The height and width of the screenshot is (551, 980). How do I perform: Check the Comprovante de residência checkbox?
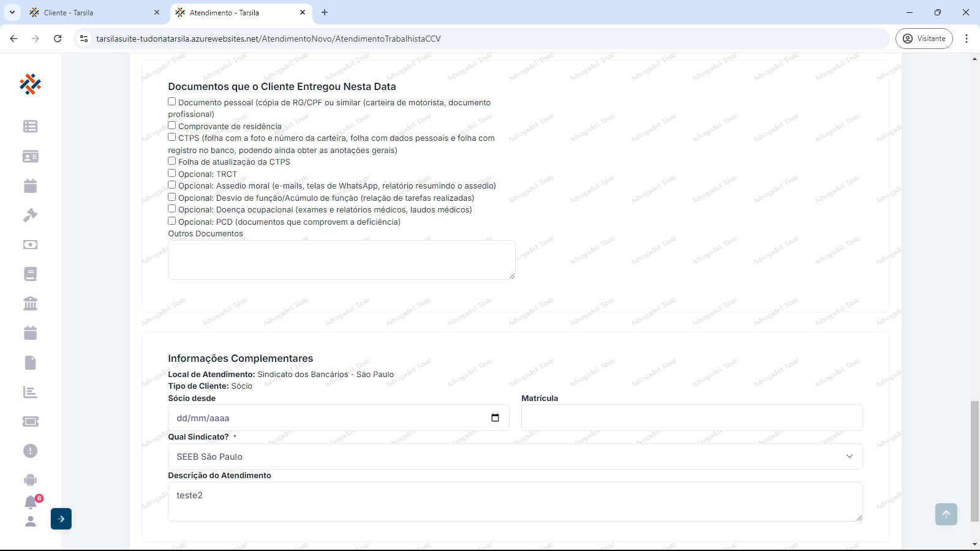point(172,126)
